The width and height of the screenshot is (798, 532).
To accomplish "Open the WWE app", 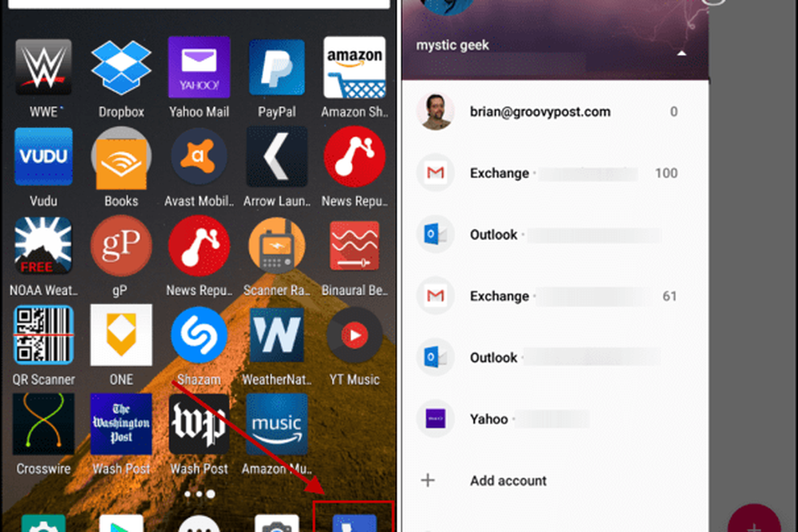I will (x=43, y=67).
